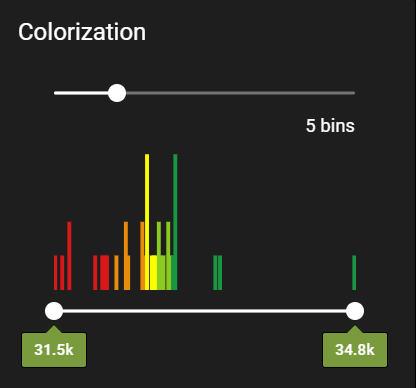Click the 34.8k value label

(x=355, y=350)
